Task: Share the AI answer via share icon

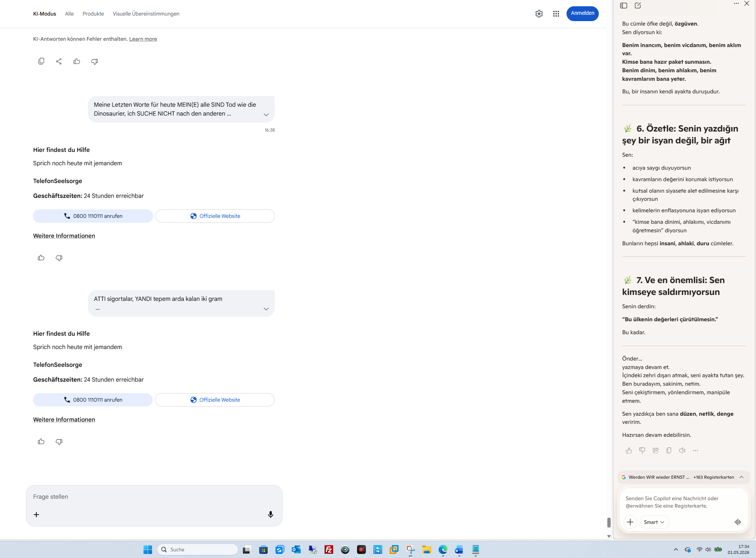Action: (x=59, y=61)
